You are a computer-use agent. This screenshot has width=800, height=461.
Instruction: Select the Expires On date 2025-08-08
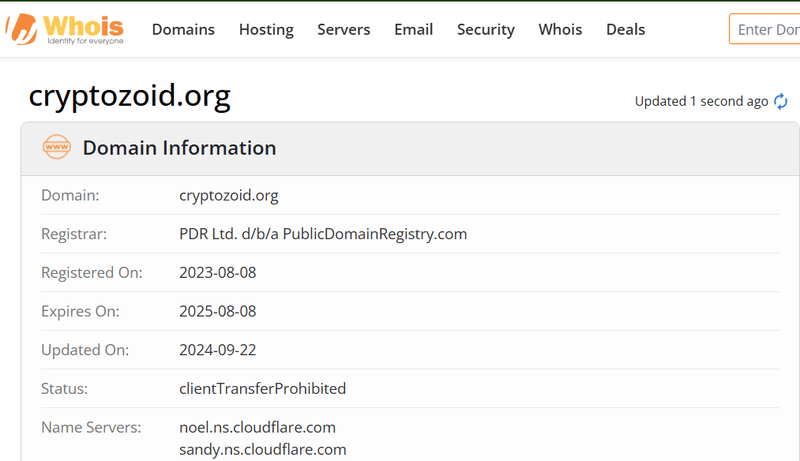[218, 312]
